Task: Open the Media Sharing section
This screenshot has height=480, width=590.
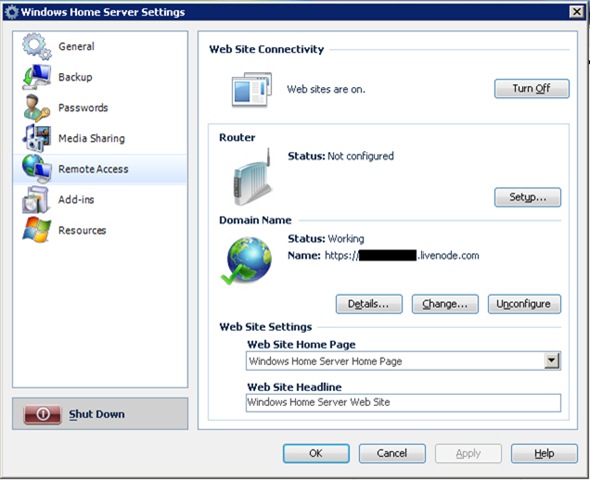Action: click(100, 138)
